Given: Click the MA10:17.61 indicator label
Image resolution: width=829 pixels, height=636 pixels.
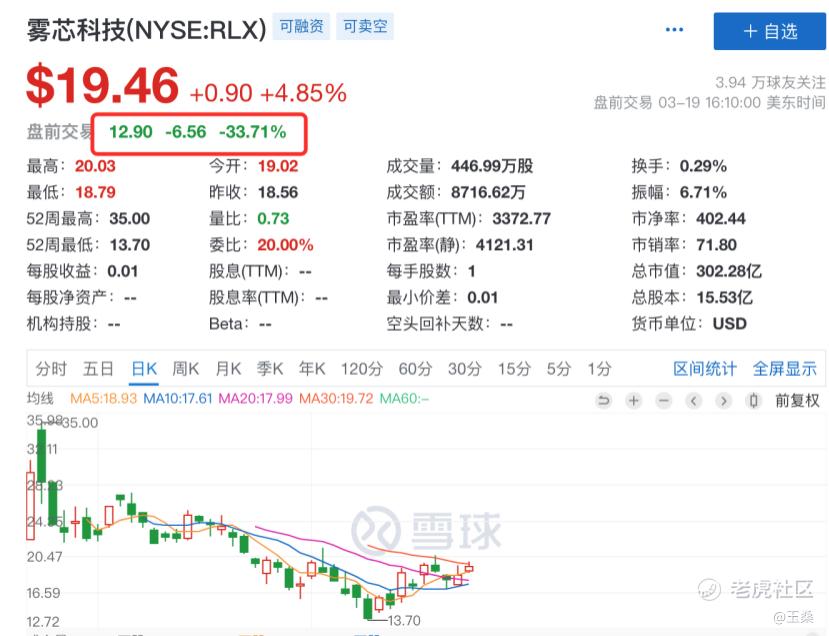Looking at the screenshot, I should pos(178,398).
